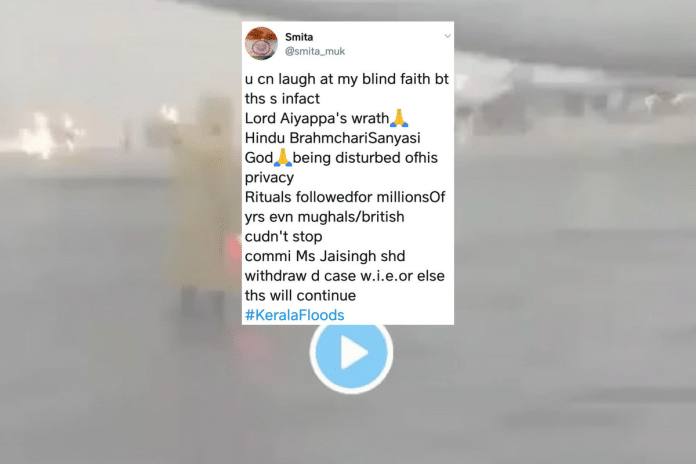The height and width of the screenshot is (464, 696).
Task: Click the line 'Rituals followedfor millionsOf'
Action: (x=345, y=197)
